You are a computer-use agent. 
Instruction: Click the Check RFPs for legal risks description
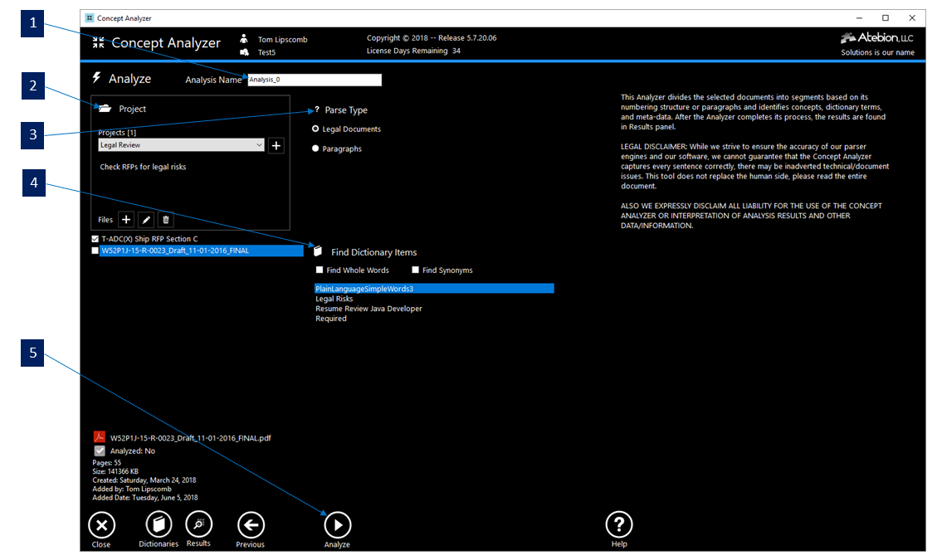[143, 167]
